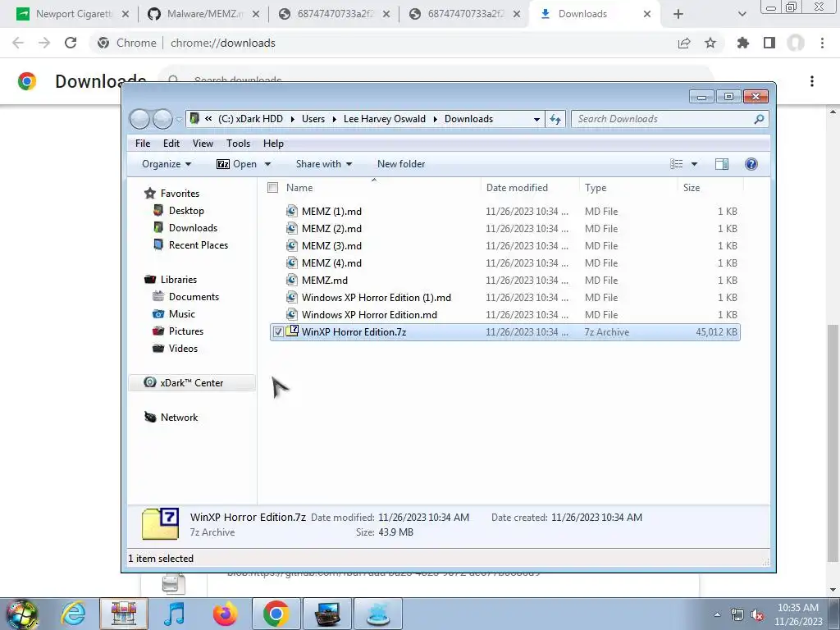
Task: Click Lee Harvey Oswald breadcrumb segment
Action: click(x=384, y=119)
